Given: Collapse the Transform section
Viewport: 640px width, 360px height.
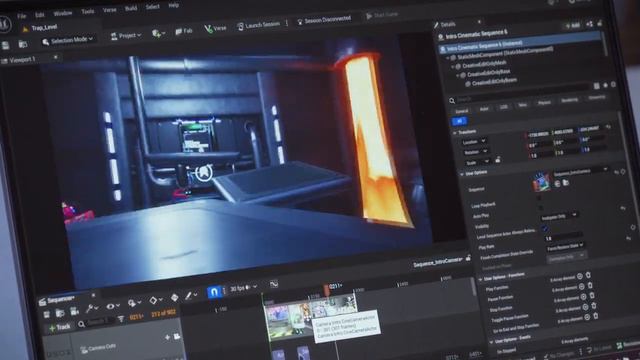Looking at the screenshot, I should (x=455, y=133).
